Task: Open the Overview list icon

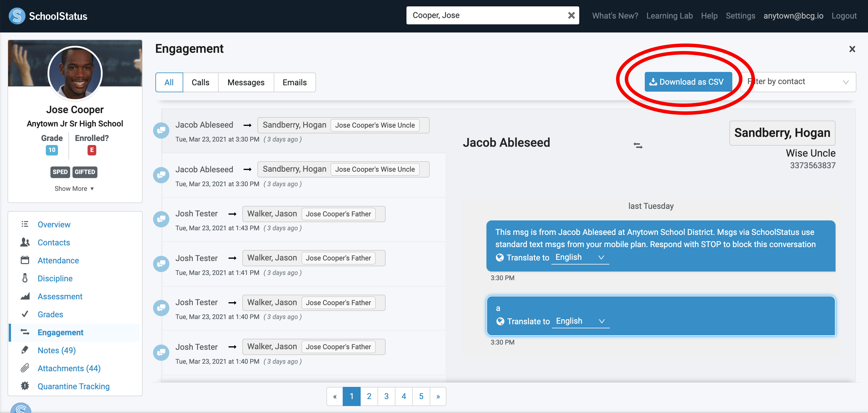Action: pos(25,224)
